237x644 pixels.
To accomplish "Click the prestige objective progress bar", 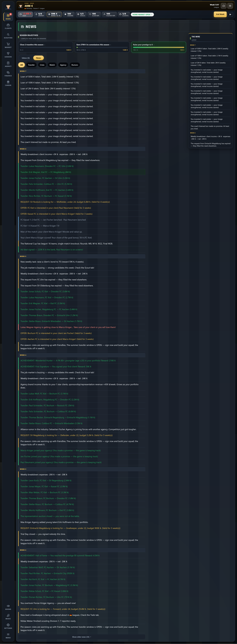I will coord(158,47).
